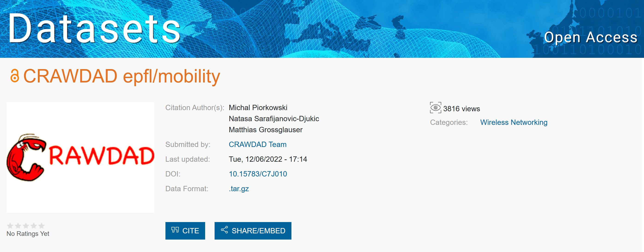Click the Open Access banner text
This screenshot has width=644, height=252.
click(590, 37)
